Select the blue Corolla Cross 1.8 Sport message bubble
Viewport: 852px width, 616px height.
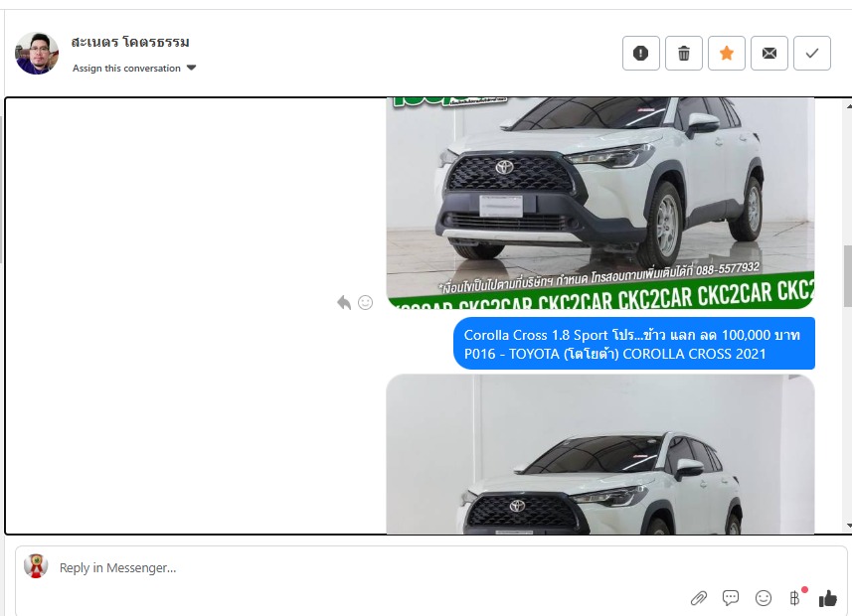634,344
